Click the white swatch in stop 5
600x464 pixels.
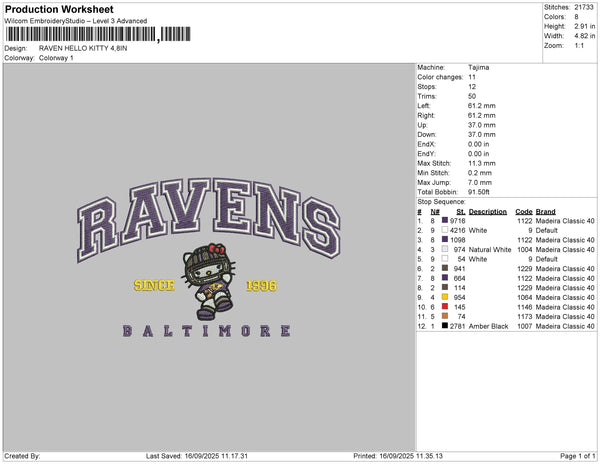pyautogui.click(x=445, y=258)
